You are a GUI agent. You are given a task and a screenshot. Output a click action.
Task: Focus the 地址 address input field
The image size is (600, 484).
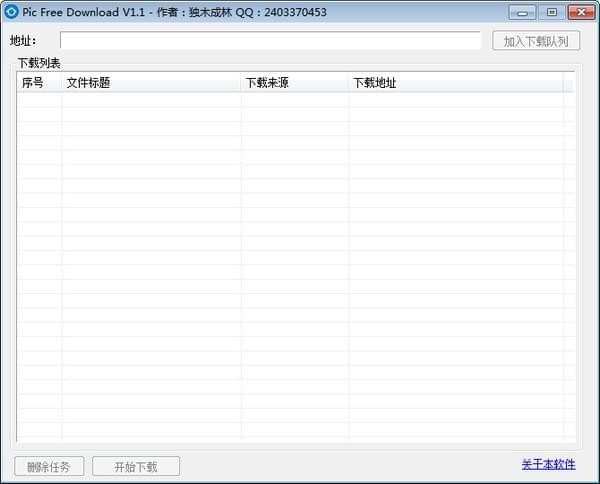click(270, 41)
